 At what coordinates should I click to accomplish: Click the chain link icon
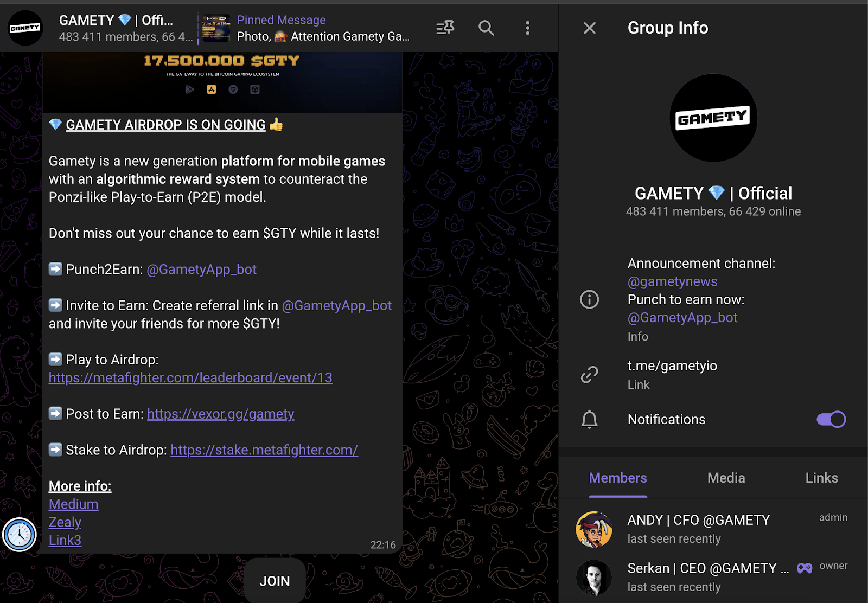coord(590,375)
